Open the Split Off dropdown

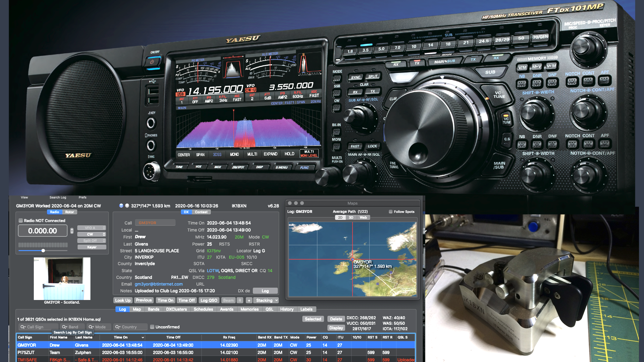point(92,241)
